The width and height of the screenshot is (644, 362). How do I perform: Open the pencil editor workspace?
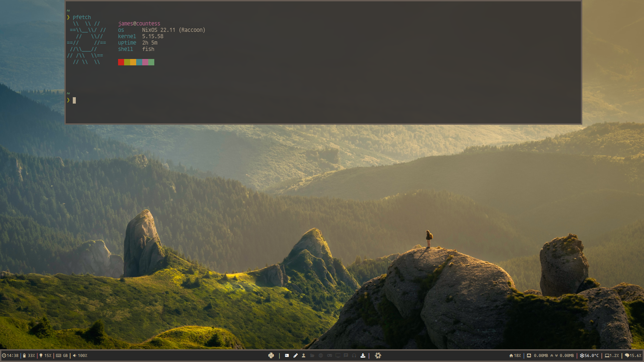tap(296, 356)
